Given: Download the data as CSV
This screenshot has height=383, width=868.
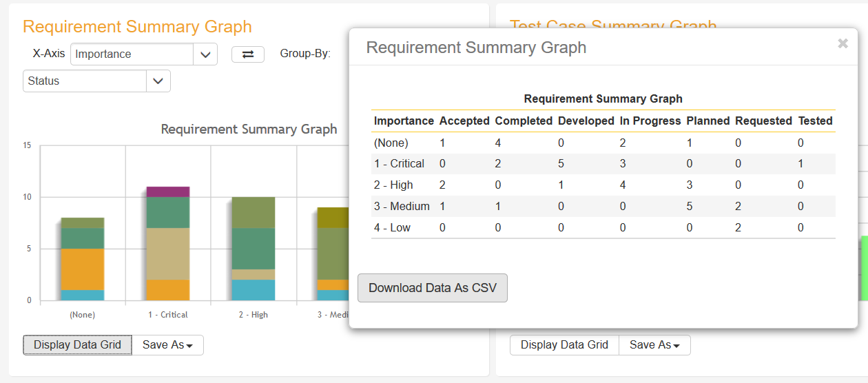Looking at the screenshot, I should point(432,288).
